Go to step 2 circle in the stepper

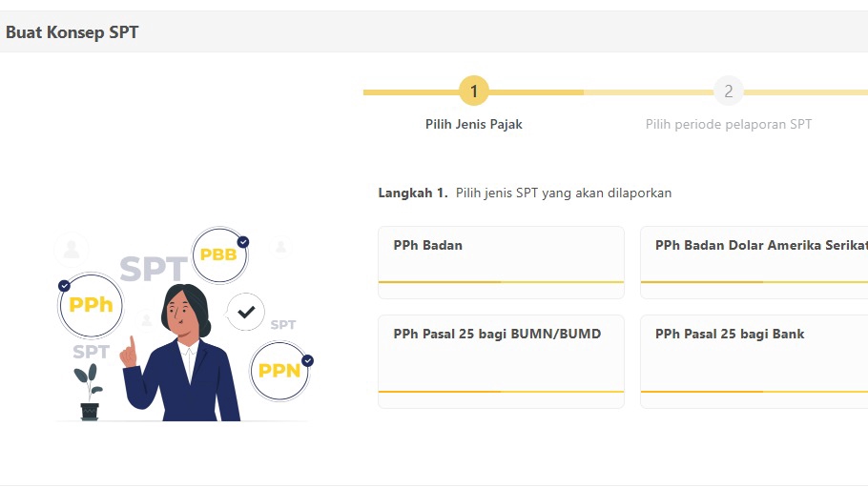click(729, 91)
